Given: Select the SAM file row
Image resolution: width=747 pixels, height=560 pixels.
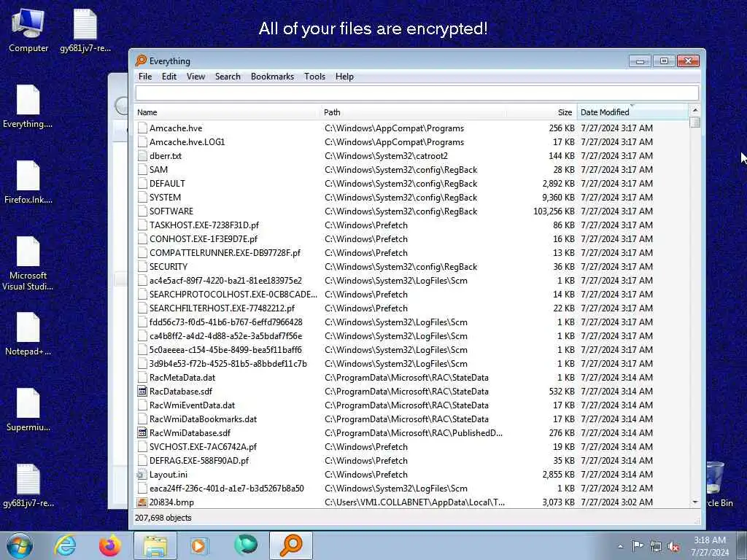Looking at the screenshot, I should point(411,169).
